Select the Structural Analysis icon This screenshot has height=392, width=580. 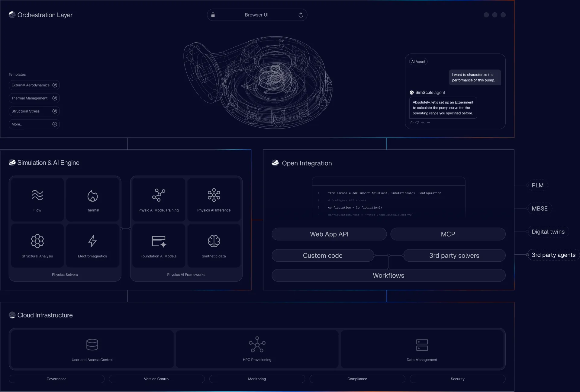37,241
